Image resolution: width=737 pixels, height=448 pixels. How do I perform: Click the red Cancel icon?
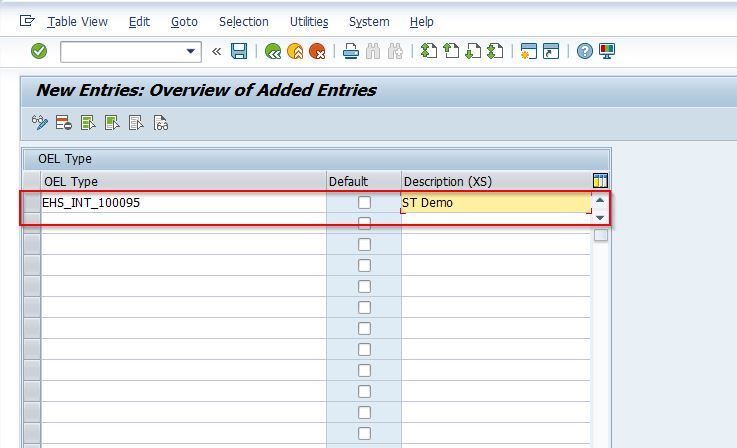click(317, 51)
